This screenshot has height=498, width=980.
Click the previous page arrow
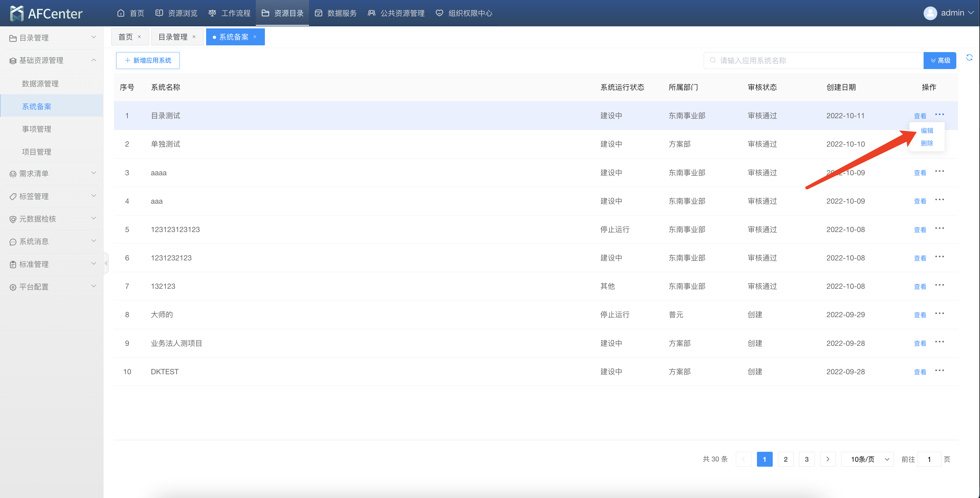(x=743, y=459)
